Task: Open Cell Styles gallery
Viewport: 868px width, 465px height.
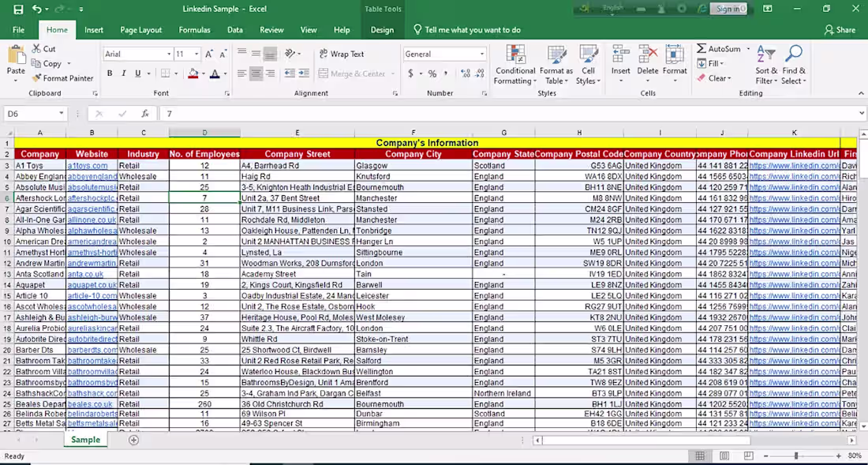Action: [x=588, y=65]
